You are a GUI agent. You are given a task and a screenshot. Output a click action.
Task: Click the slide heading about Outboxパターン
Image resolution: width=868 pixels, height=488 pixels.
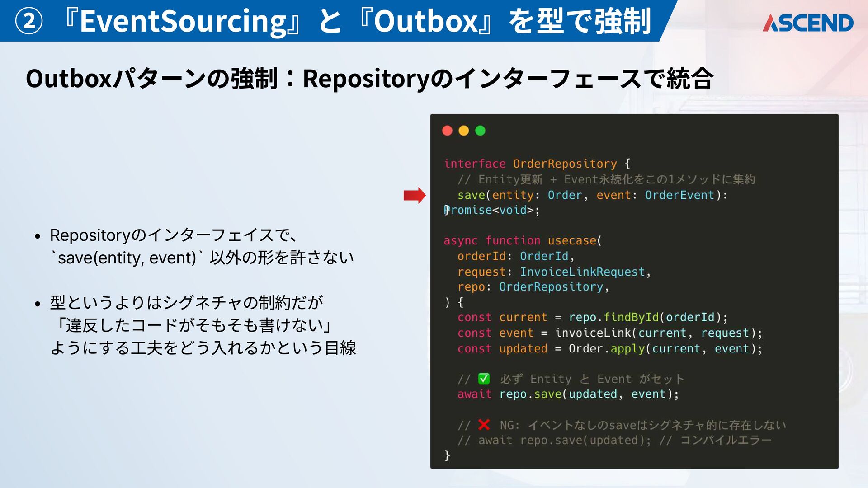[369, 79]
